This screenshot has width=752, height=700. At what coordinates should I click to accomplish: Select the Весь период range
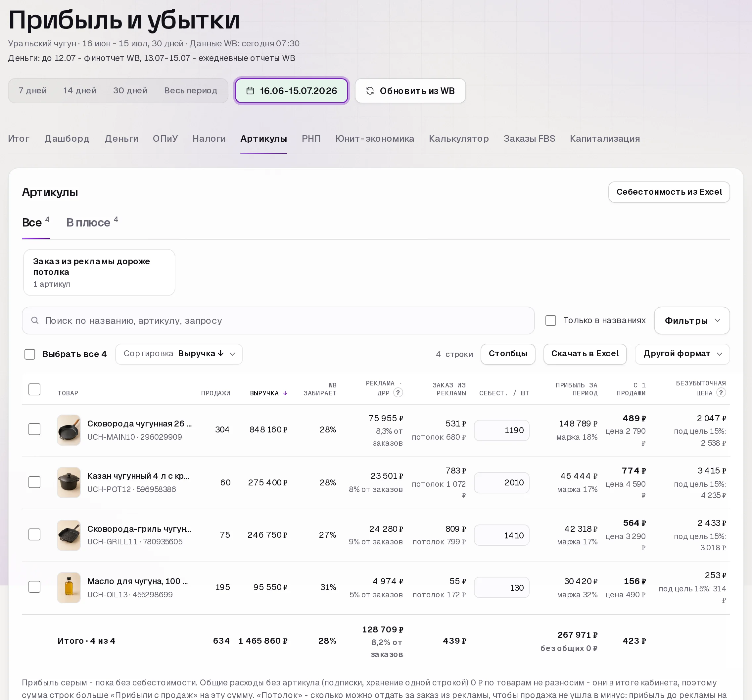click(x=191, y=90)
